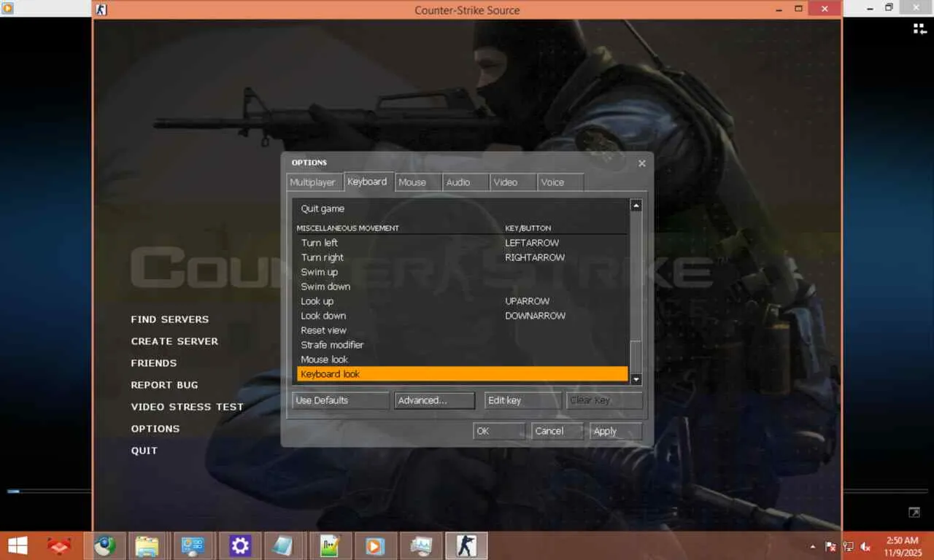Open the Advanced... keyboard settings

tap(435, 400)
